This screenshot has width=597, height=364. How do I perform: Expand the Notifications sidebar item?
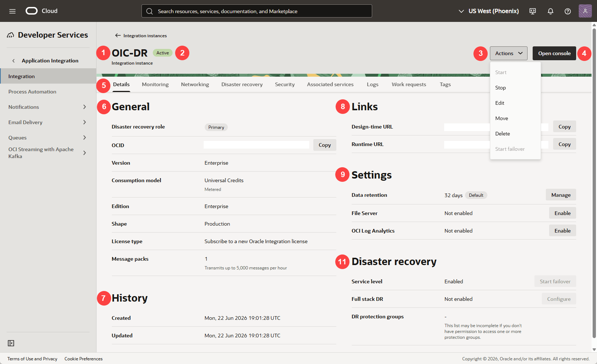point(84,107)
